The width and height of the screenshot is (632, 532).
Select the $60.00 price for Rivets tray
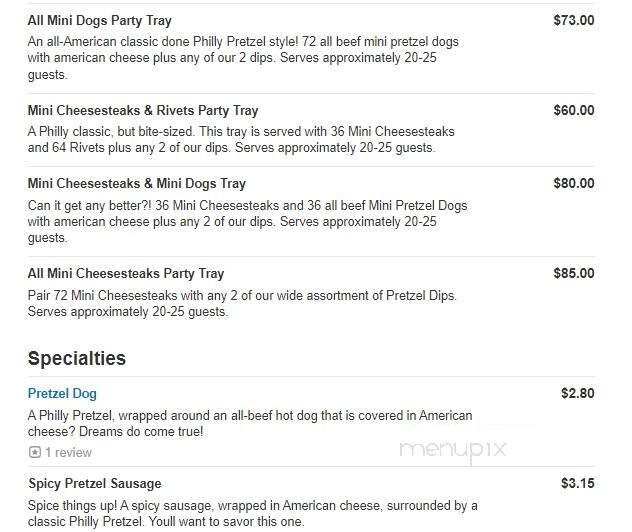pyautogui.click(x=573, y=111)
